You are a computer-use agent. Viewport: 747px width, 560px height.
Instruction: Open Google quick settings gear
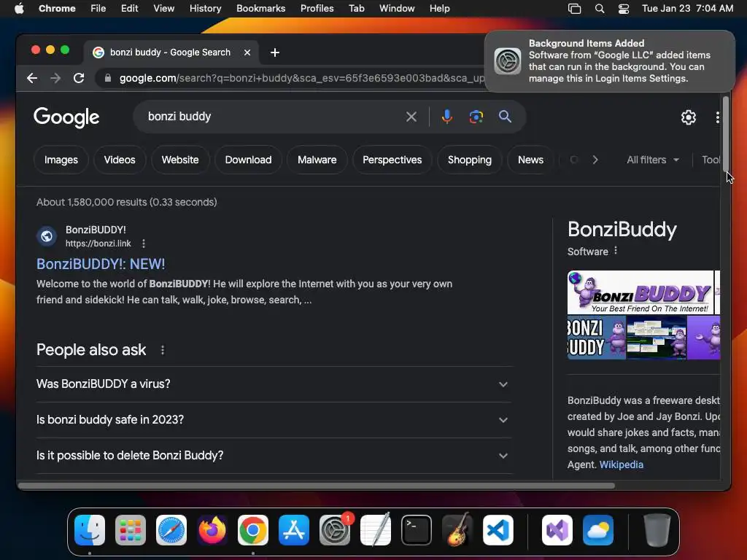point(689,117)
